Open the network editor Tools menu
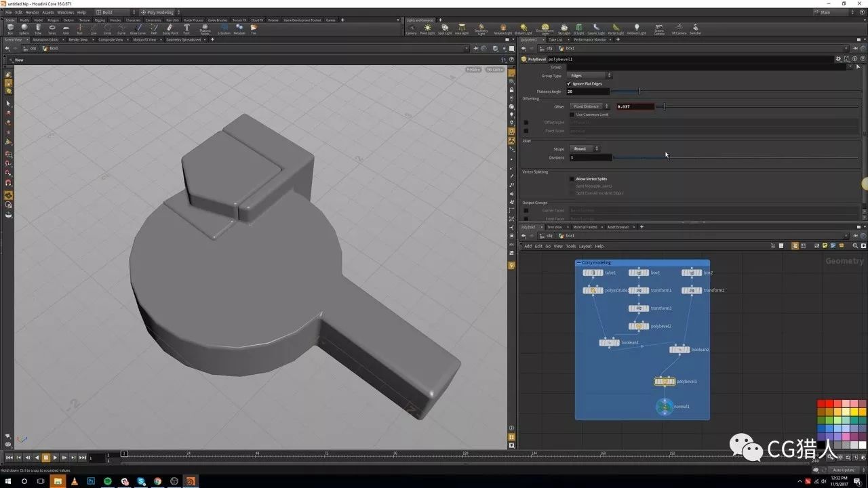868x488 pixels. pyautogui.click(x=571, y=246)
